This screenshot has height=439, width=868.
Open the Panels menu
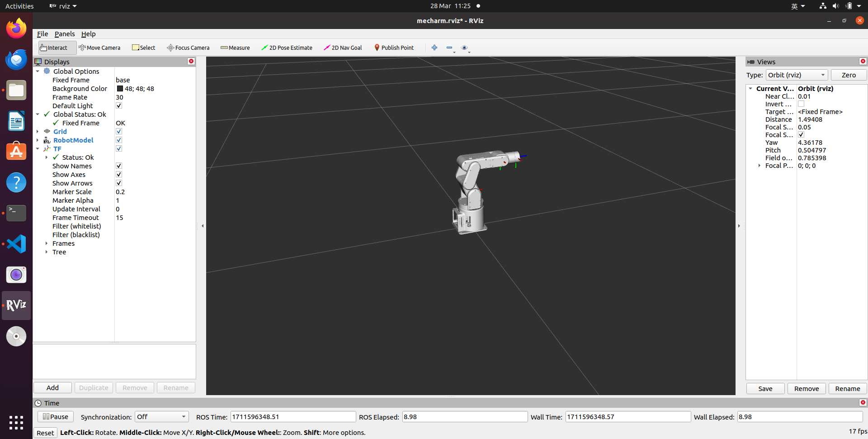(x=65, y=34)
